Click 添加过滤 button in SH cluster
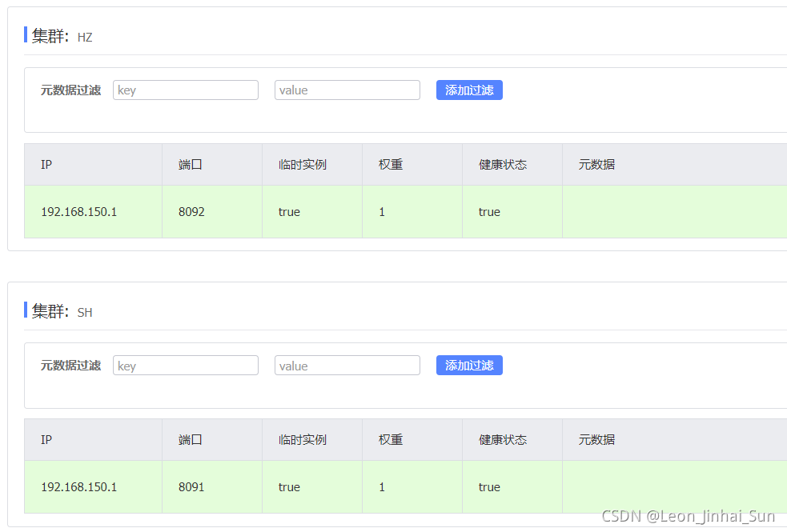The height and width of the screenshot is (532, 787). point(469,366)
